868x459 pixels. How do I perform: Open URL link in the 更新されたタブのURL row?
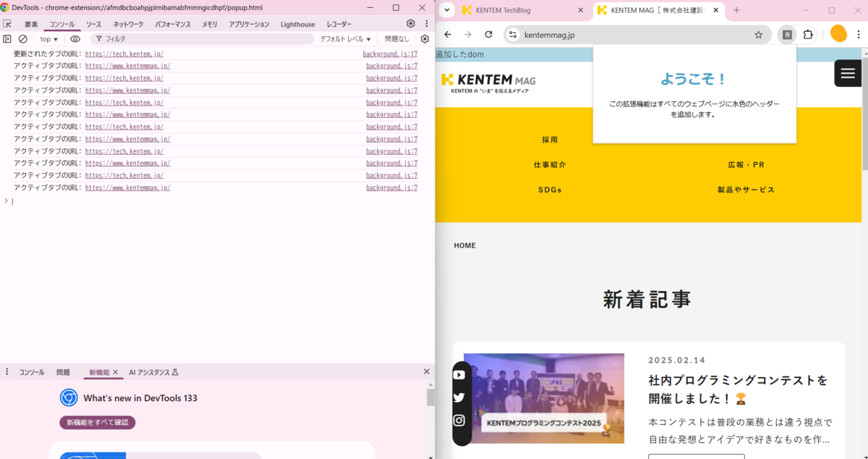pos(124,54)
